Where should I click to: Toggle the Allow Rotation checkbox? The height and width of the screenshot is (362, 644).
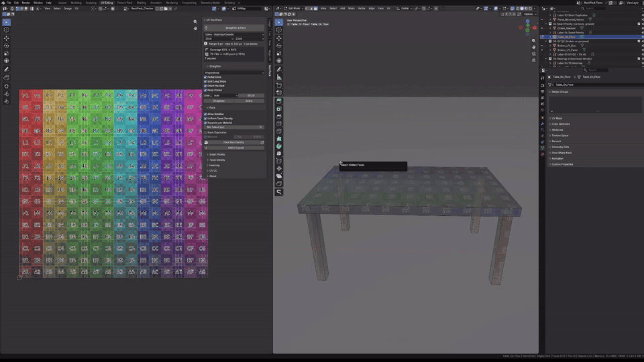205,114
